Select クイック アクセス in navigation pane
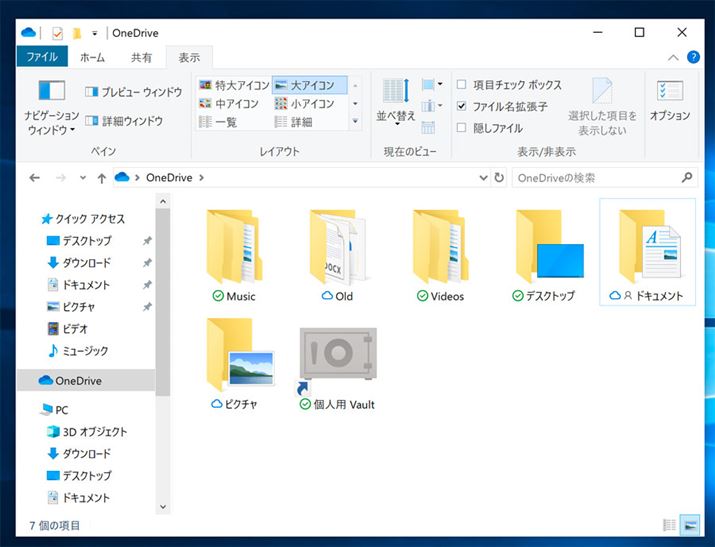715x547 pixels. (x=83, y=219)
